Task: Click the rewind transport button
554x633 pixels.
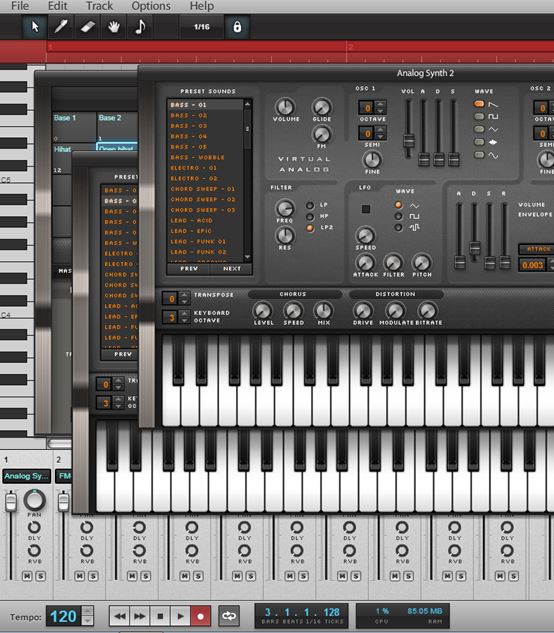Action: click(120, 616)
